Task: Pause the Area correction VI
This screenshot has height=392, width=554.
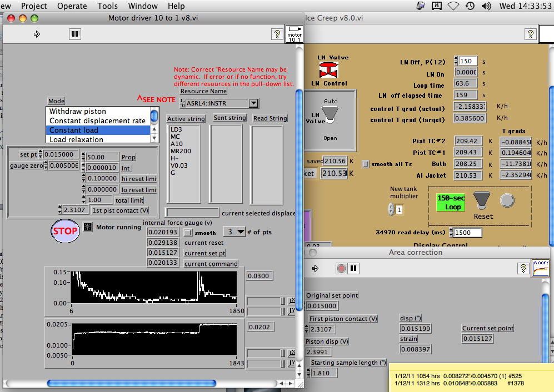Action: [353, 268]
